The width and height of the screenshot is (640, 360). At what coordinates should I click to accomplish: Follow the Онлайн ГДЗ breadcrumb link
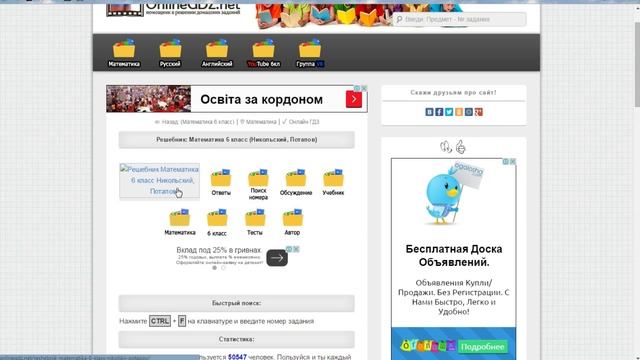[301, 122]
